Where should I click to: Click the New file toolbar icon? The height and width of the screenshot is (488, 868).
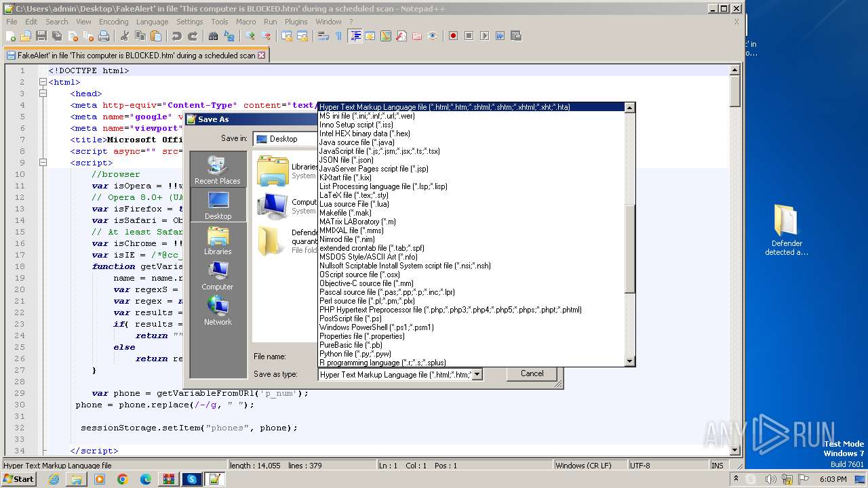(x=10, y=36)
